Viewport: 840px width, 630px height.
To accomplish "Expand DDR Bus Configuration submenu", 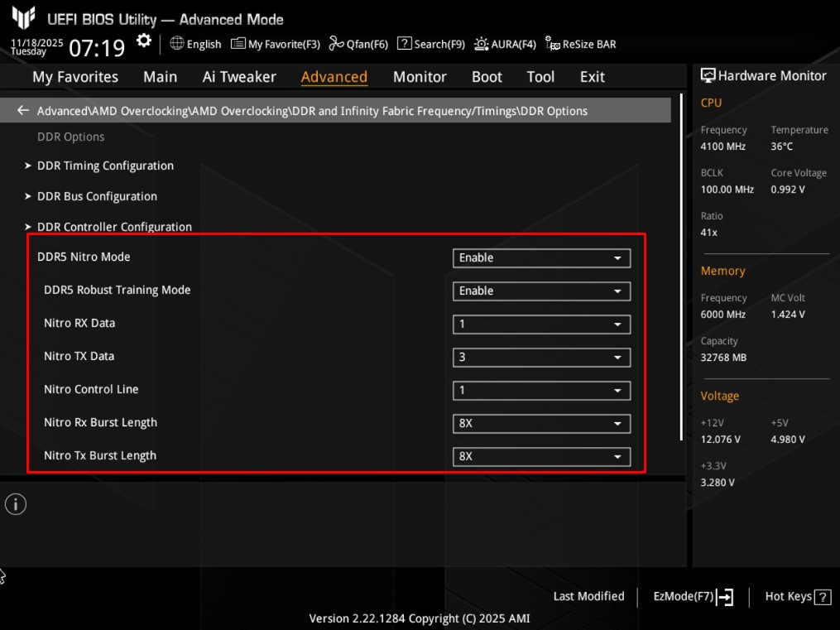I will pyautogui.click(x=97, y=196).
